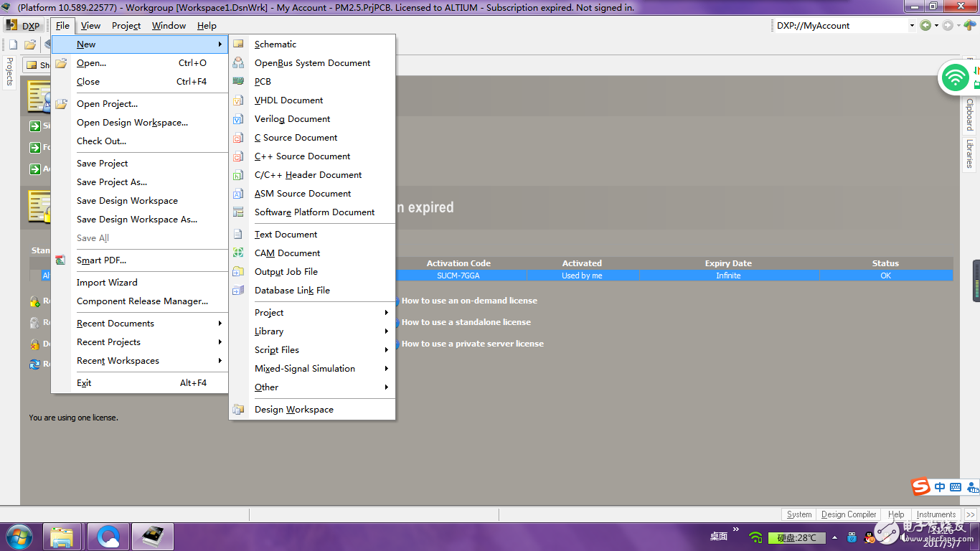Click How to use a standalone license

[x=466, y=322]
